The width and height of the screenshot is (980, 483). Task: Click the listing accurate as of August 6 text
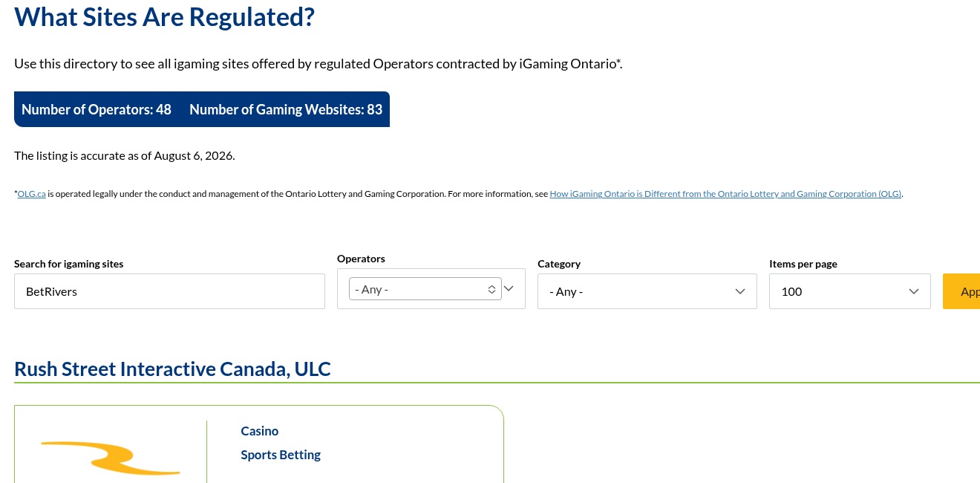pos(125,156)
